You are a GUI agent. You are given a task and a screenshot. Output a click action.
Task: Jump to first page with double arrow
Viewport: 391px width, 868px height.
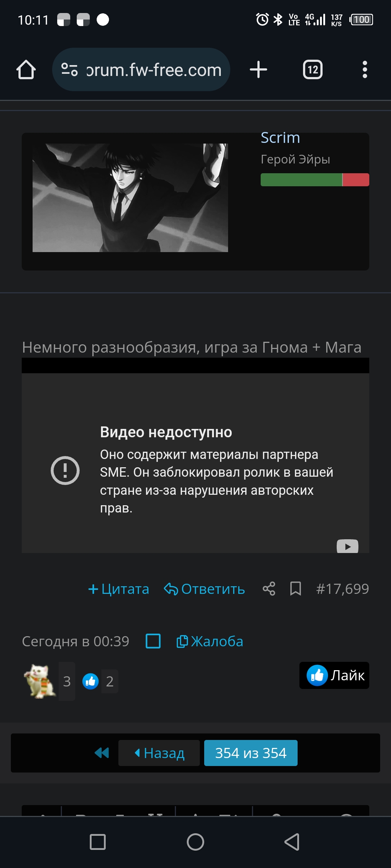tap(102, 753)
